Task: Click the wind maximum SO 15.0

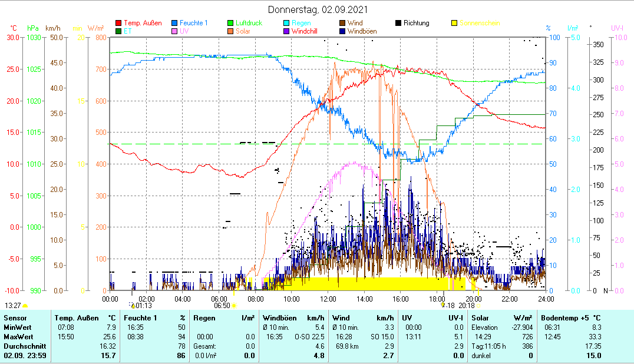Action: point(382,337)
